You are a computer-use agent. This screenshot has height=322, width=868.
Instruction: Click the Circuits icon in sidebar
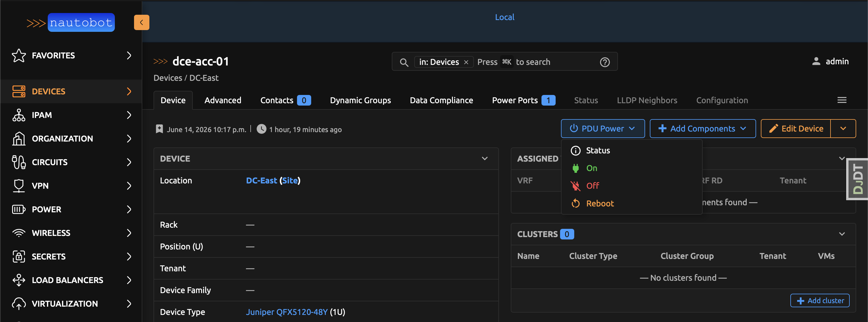(x=19, y=162)
